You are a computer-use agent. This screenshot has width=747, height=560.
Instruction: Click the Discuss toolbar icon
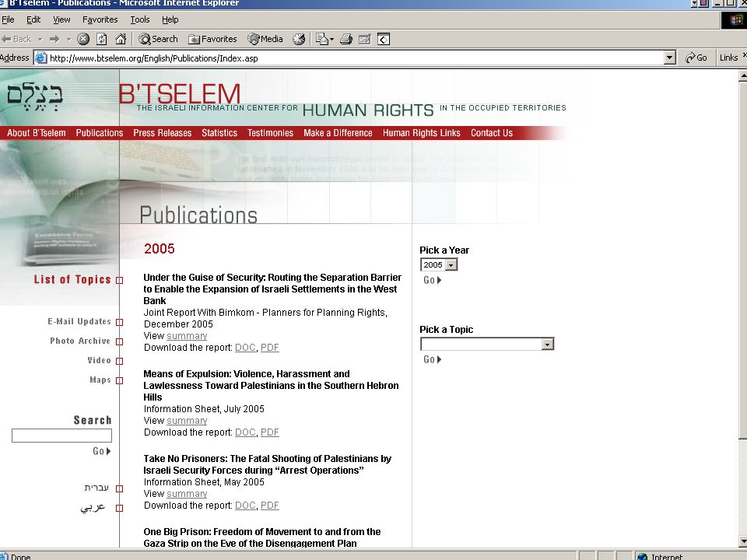384,39
